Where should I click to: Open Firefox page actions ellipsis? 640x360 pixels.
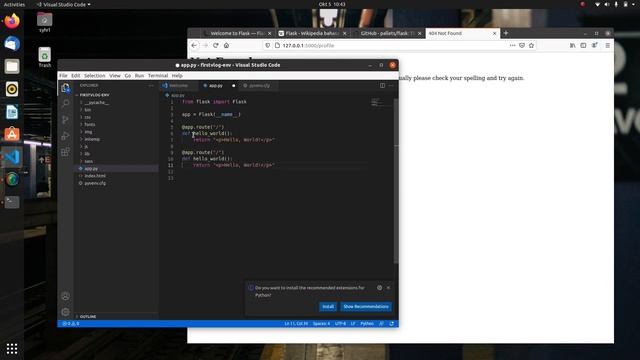pos(512,45)
